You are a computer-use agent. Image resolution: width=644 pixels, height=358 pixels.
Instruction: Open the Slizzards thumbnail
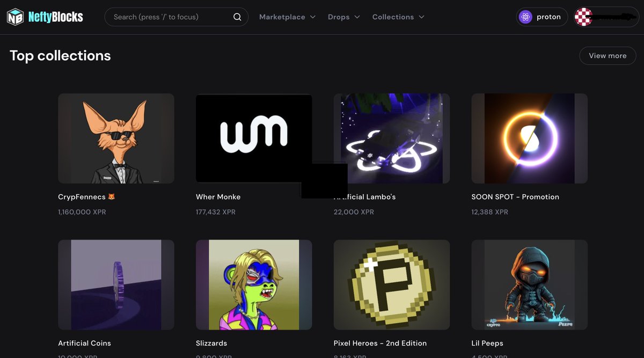[x=254, y=284]
